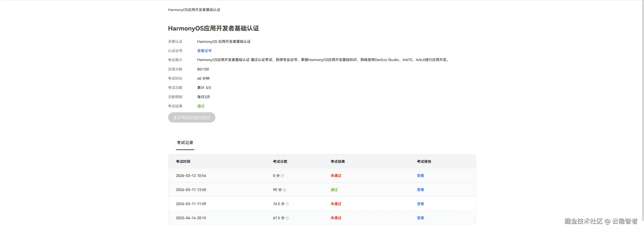Select the 每月3次 limit value

[x=204, y=97]
